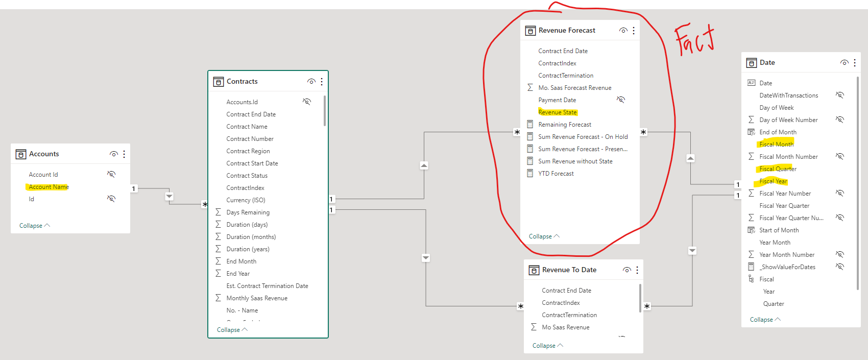This screenshot has width=868, height=360.
Task: Collapse the Revenue Forecast table card
Action: (544, 236)
